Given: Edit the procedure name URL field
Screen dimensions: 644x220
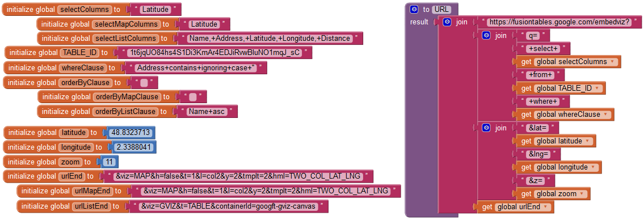Looking at the screenshot, I should [441, 9].
